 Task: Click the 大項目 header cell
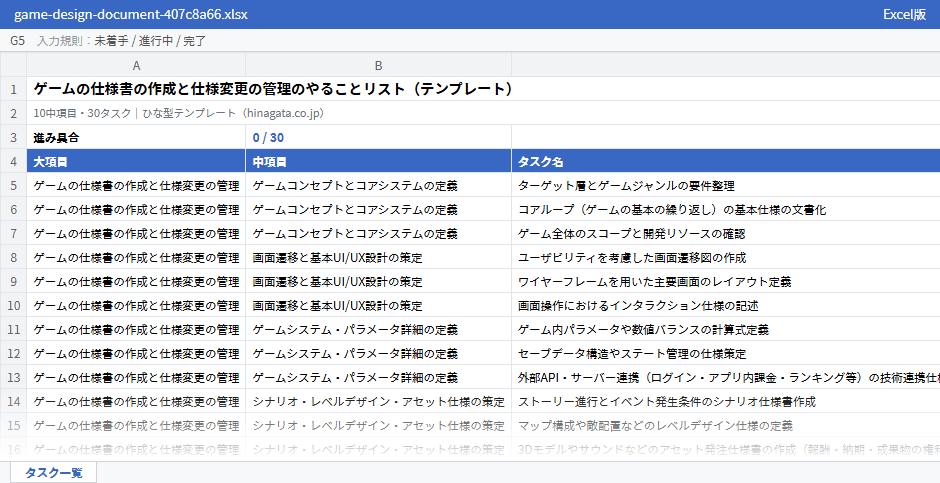pyautogui.click(x=136, y=162)
